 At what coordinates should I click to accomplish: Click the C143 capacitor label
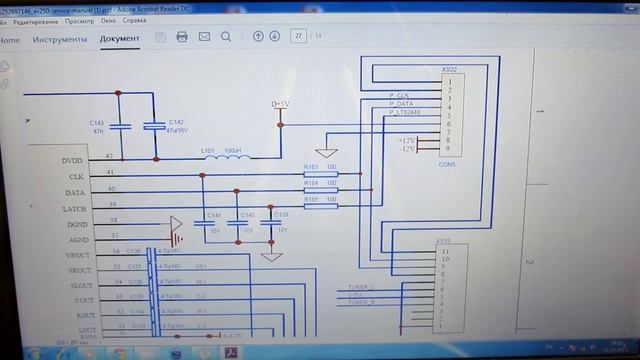(x=96, y=123)
